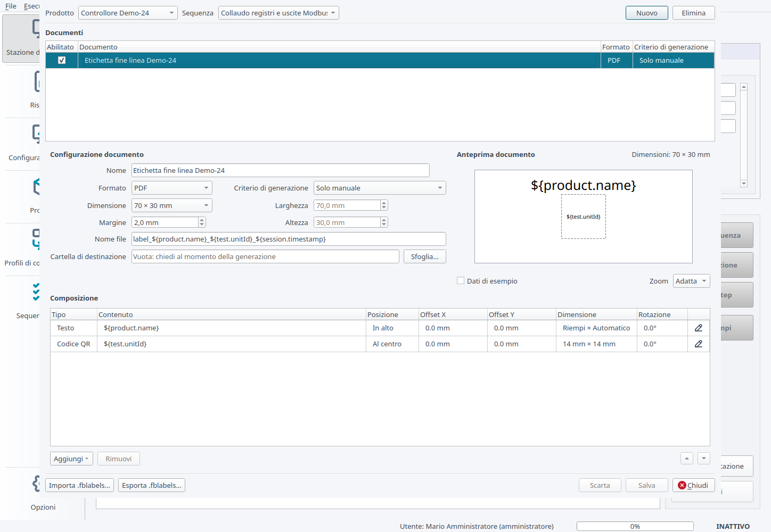Viewport: 771px width, 532px height.
Task: Click Importa .fblabels... button
Action: click(x=79, y=485)
